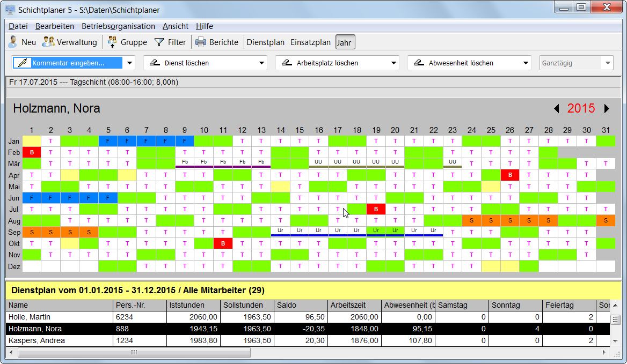Open the Kommentar eingeben dropdown arrow

click(129, 63)
